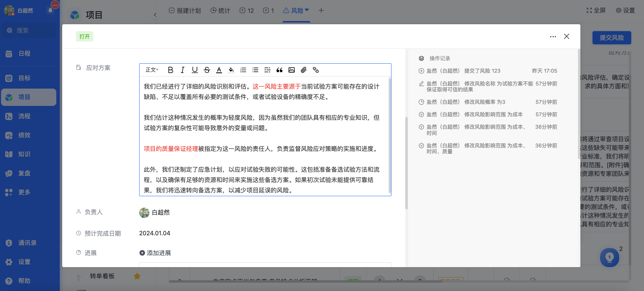Add a new tab with plus icon
644x291 pixels.
click(x=321, y=10)
